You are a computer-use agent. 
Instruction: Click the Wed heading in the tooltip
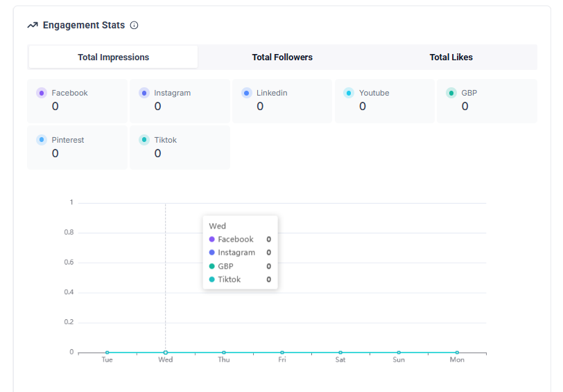(x=217, y=226)
